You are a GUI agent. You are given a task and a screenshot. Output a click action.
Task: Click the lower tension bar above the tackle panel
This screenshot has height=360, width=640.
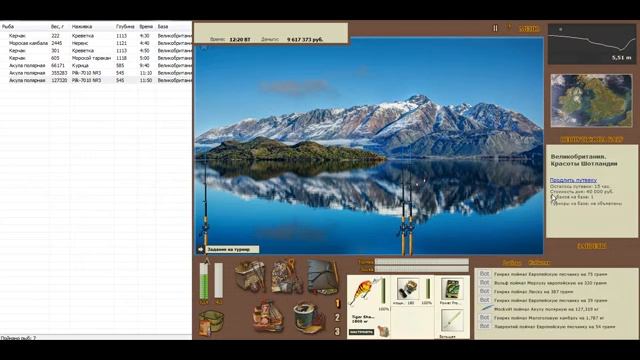(x=422, y=269)
